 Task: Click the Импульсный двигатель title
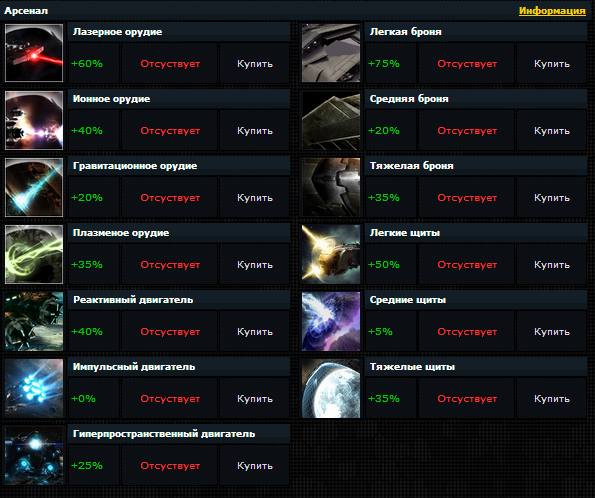[134, 367]
